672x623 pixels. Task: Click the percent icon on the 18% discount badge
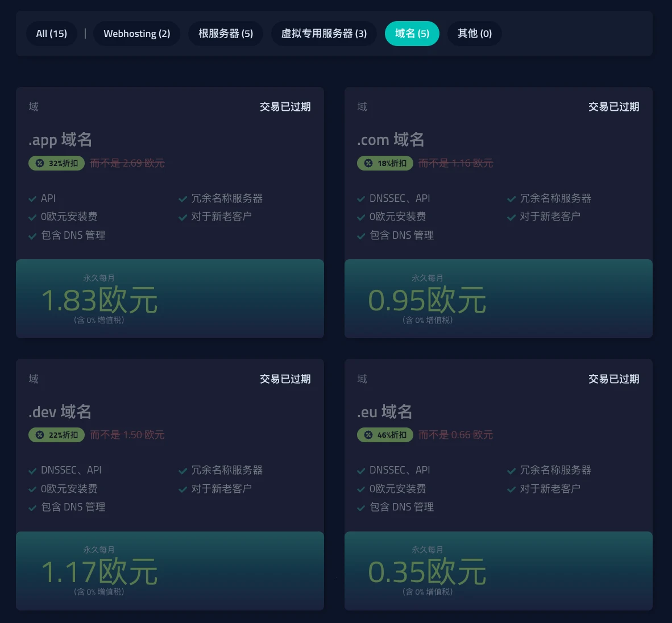[x=367, y=163]
